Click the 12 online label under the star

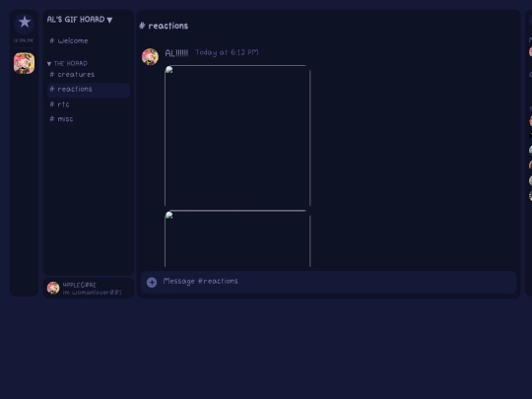coord(24,40)
